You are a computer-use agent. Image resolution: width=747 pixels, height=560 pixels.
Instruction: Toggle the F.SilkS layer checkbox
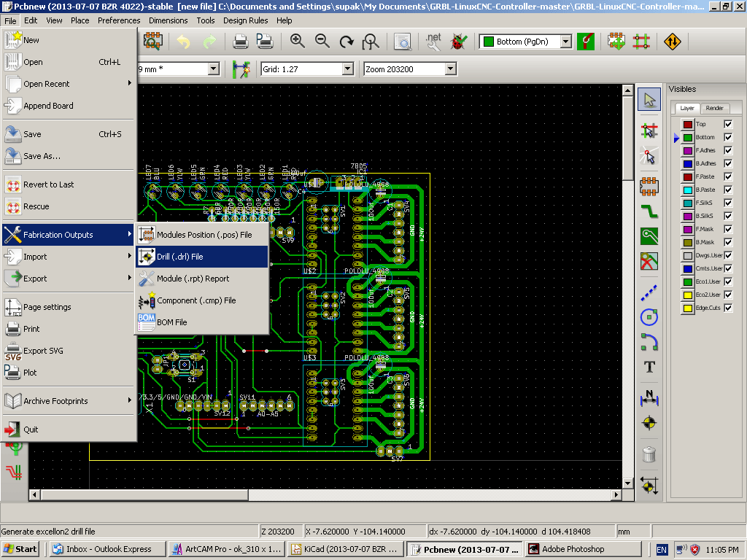727,203
